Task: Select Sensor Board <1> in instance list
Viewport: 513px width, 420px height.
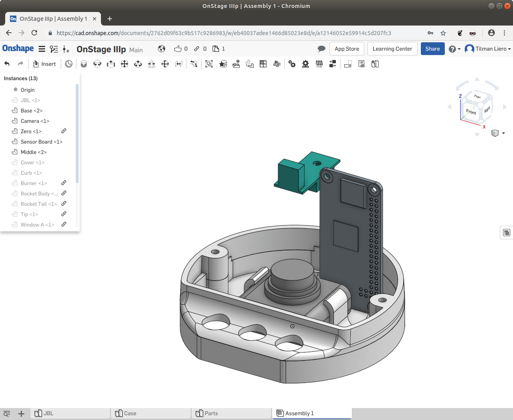Action: click(x=41, y=142)
